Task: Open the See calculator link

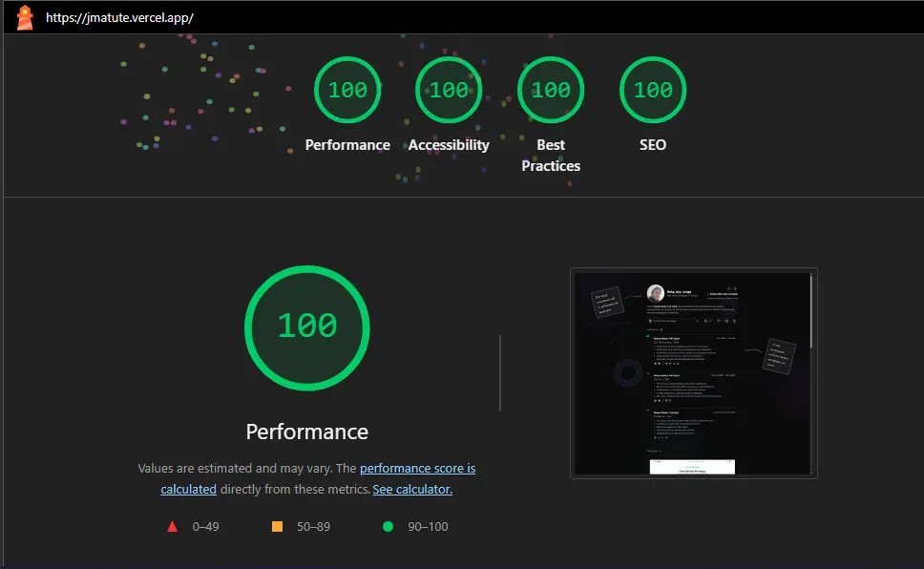Action: (x=411, y=489)
